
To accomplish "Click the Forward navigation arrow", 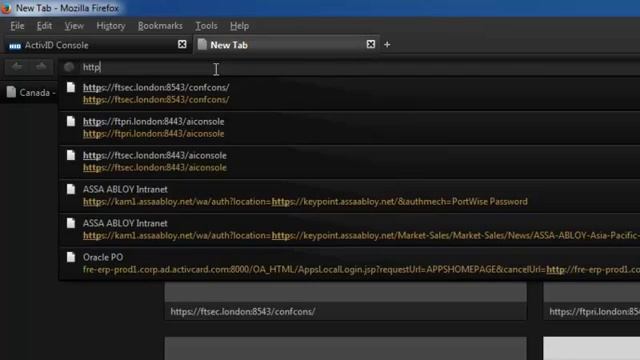I will [41, 67].
